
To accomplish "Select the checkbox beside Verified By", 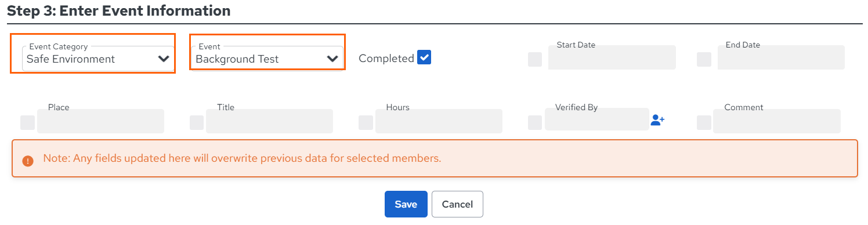I will tap(535, 122).
